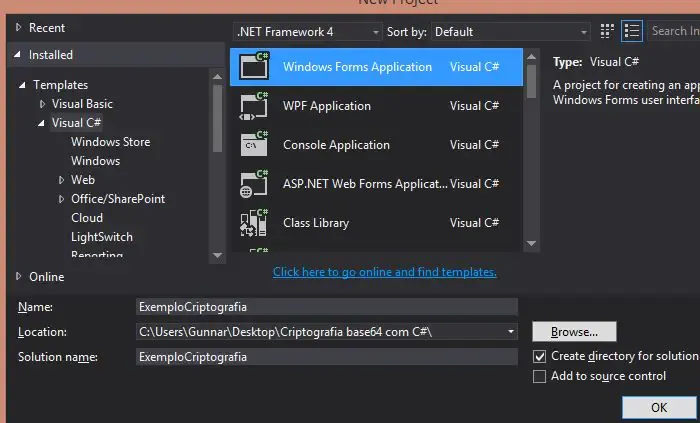Select Windows Store under Visual C#

(110, 142)
